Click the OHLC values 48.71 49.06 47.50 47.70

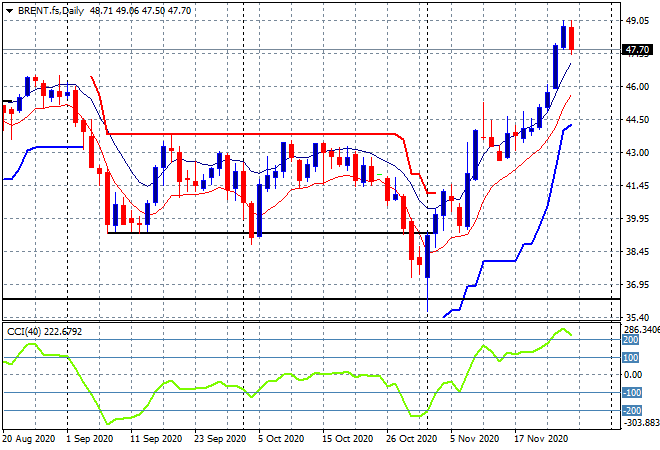coord(140,11)
